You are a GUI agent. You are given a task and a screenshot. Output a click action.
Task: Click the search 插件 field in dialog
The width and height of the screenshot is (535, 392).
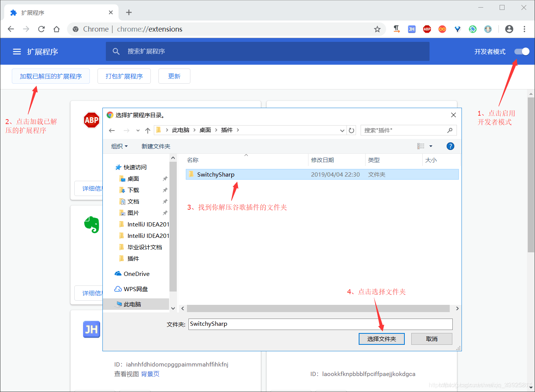[x=408, y=130]
